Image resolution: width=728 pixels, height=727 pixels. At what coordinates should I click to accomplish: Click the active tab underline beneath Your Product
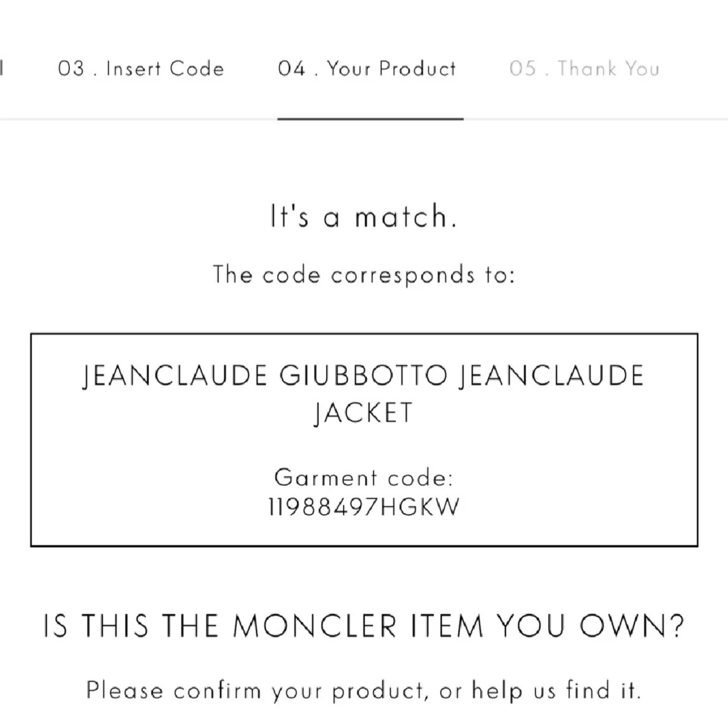coord(371,119)
